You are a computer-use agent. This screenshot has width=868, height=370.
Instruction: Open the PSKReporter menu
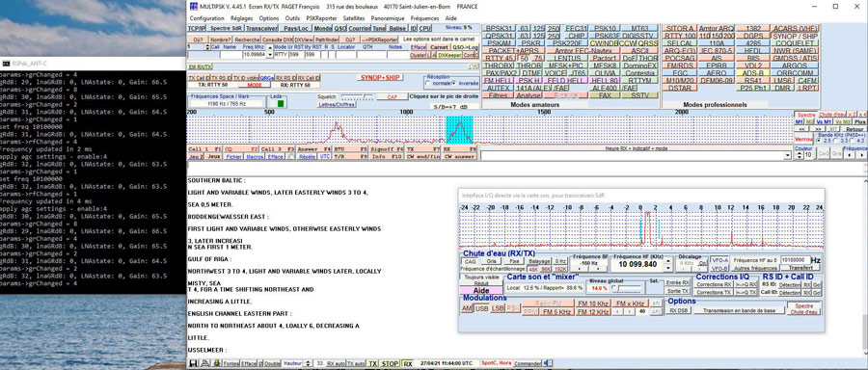click(321, 18)
